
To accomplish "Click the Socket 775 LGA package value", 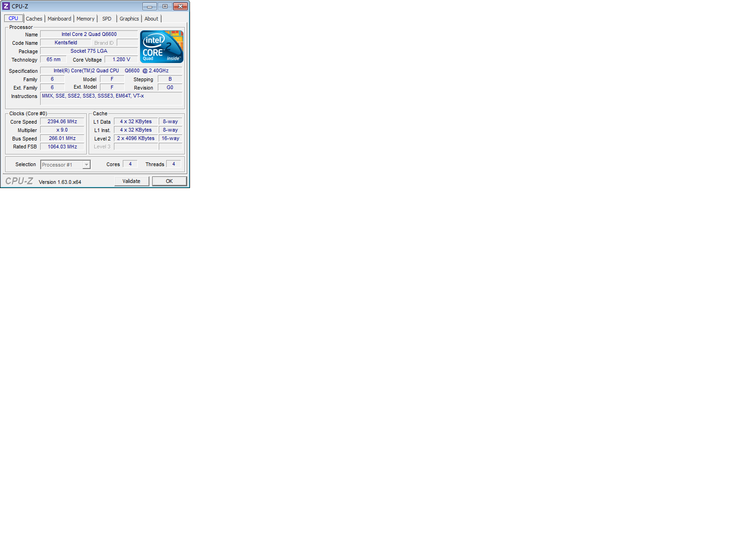I will point(89,51).
